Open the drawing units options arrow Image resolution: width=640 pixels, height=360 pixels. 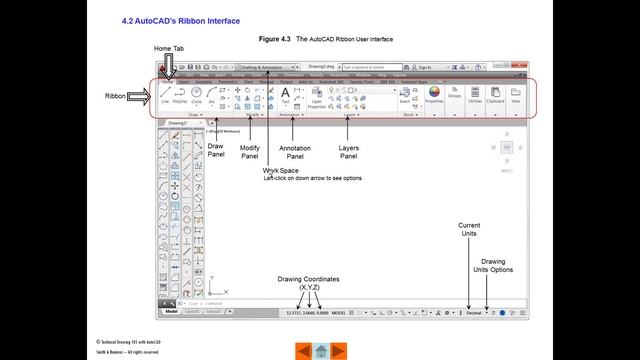(x=487, y=313)
